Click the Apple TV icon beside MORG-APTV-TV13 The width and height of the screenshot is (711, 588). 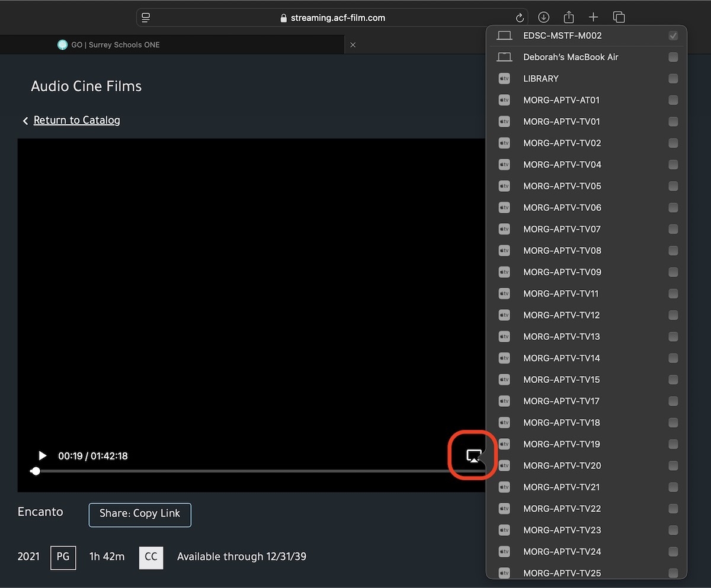pyautogui.click(x=504, y=336)
